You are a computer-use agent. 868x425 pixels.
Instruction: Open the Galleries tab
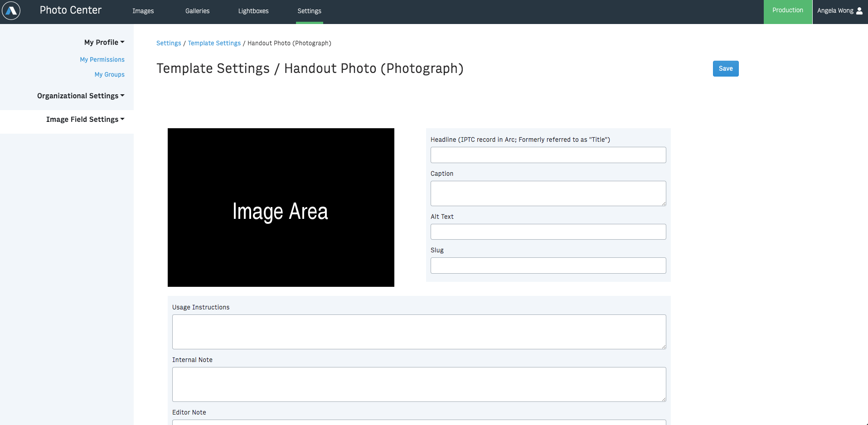click(198, 11)
